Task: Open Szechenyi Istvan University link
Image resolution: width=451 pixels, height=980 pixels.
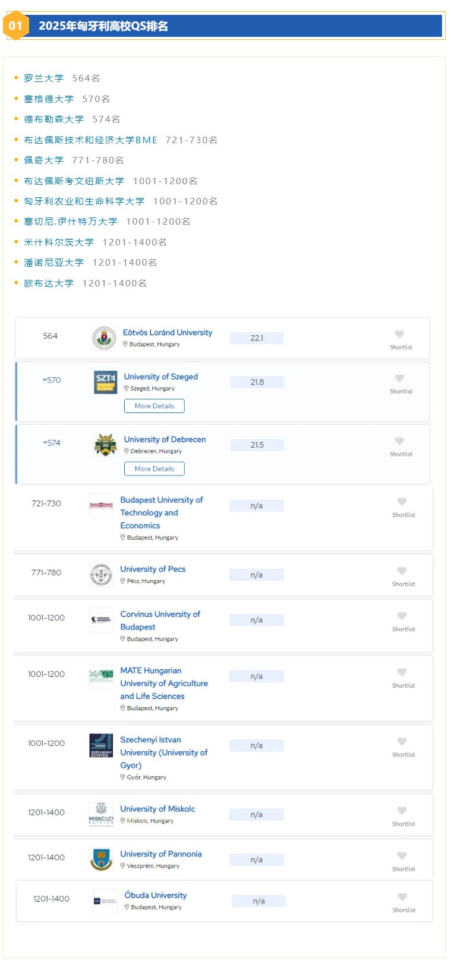Action: tap(164, 752)
